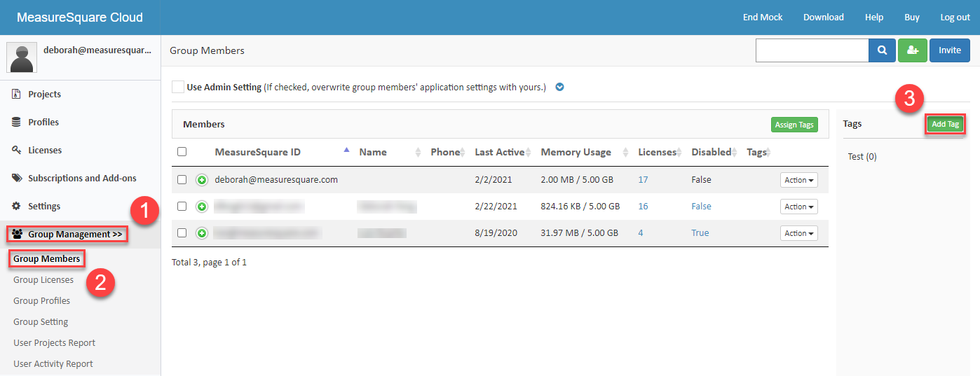Open Subscriptions and Add-ons
Screen dimensions: 980x376
coord(82,178)
